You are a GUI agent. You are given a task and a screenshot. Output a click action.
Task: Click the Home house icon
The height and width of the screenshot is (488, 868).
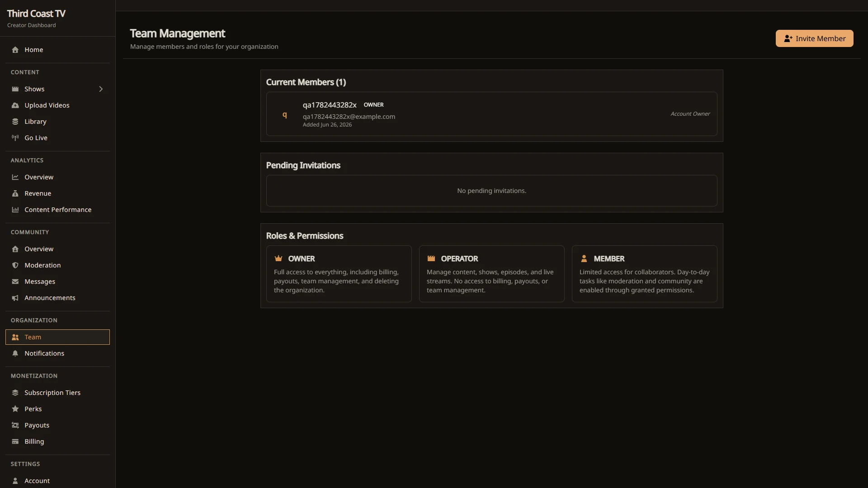(15, 50)
